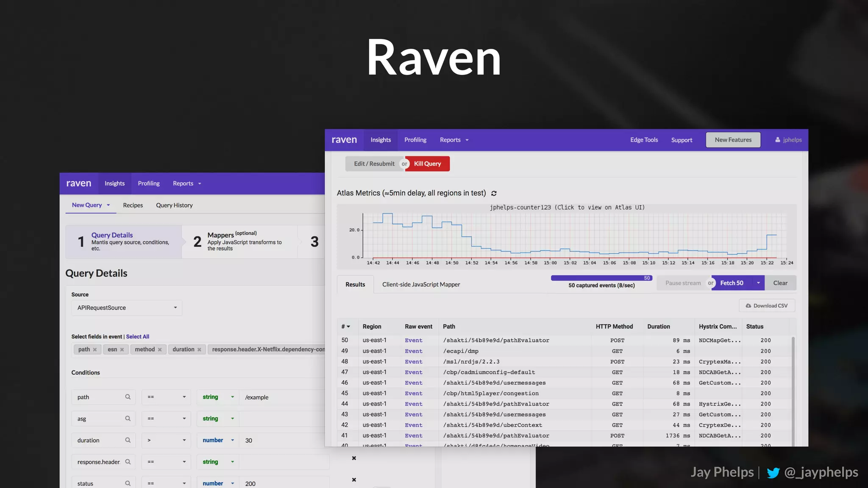Open the string type dropdown for path condition
868x488 pixels.
point(218,397)
